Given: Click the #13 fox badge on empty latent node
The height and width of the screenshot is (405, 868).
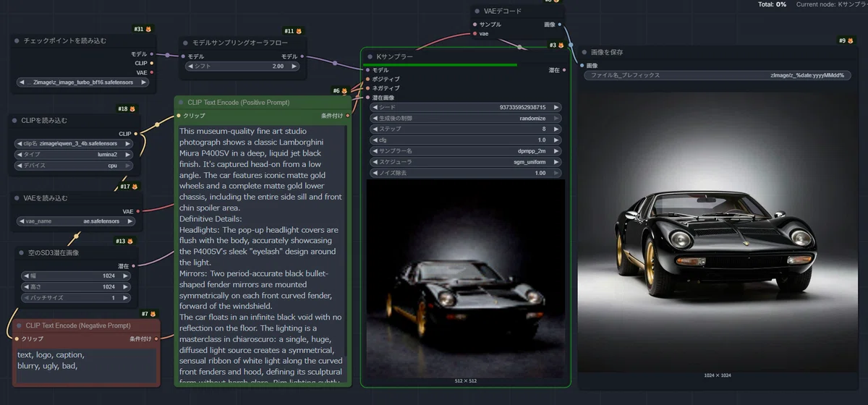Looking at the screenshot, I should (124, 242).
